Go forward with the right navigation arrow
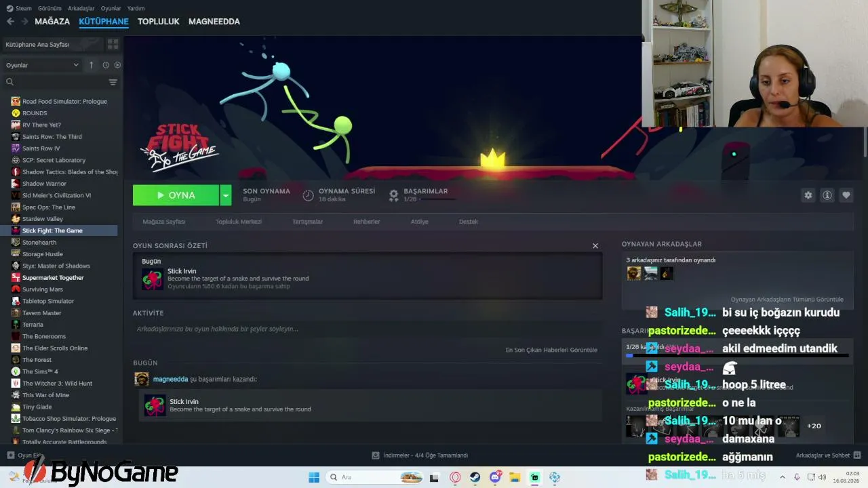This screenshot has width=868, height=488. tap(24, 22)
